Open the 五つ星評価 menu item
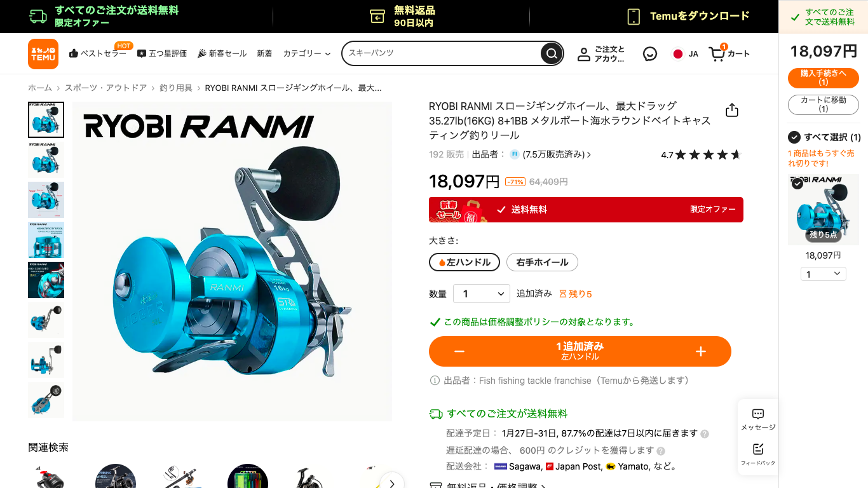 (x=162, y=54)
